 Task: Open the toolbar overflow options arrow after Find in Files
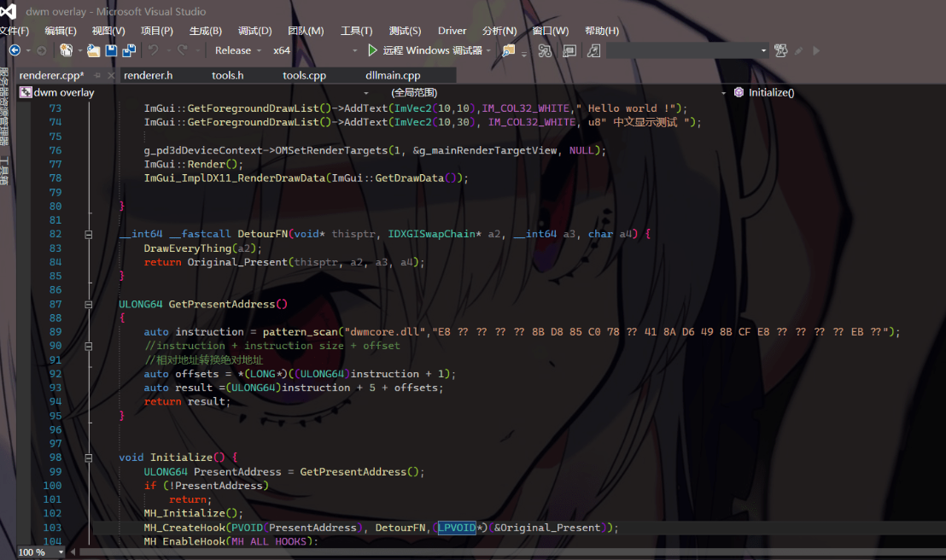coord(523,53)
